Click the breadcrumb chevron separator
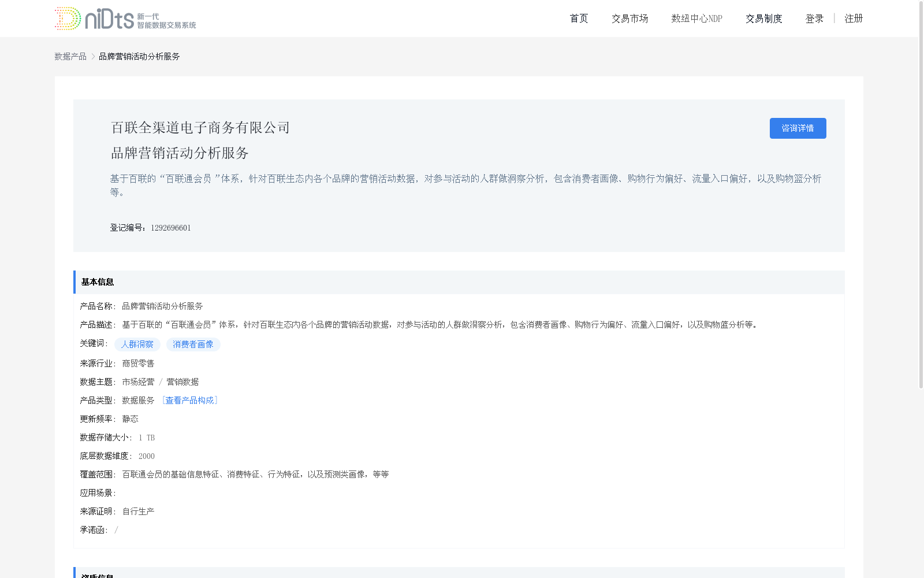The width and height of the screenshot is (924, 578). [x=93, y=56]
